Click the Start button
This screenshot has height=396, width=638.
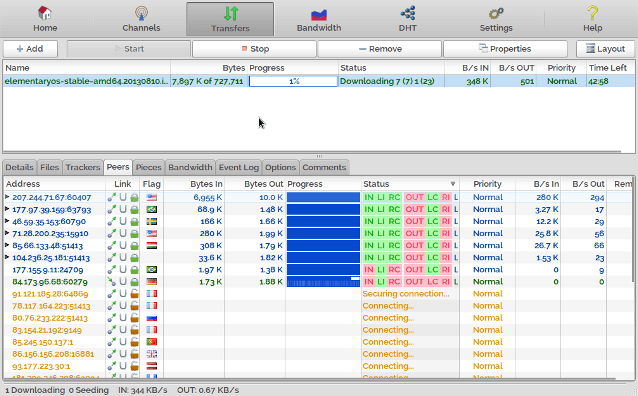coord(129,49)
